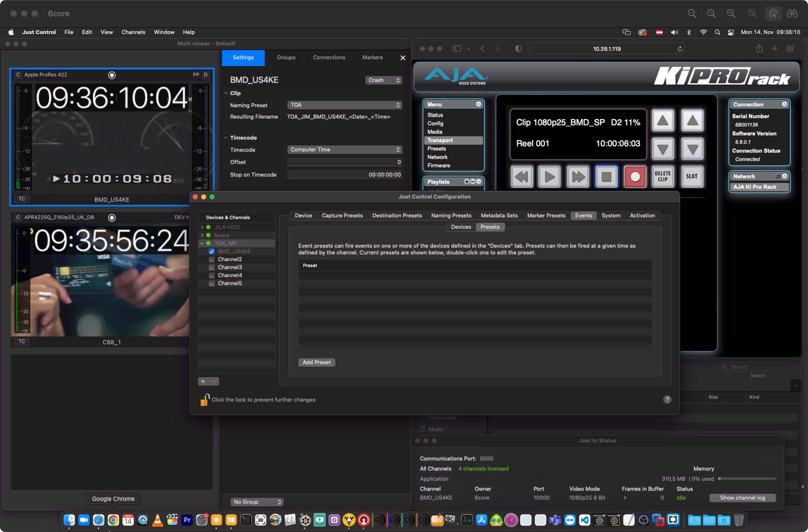Click the record indicator on APR422SQ_2160p25_UK_DB viewer
The width and height of the screenshot is (808, 532).
pos(112,217)
